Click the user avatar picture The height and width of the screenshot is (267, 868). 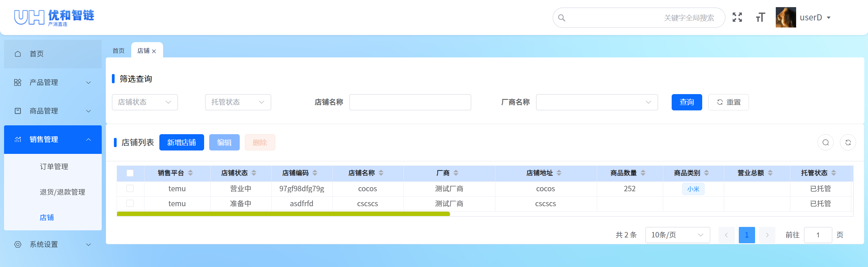[x=786, y=17]
